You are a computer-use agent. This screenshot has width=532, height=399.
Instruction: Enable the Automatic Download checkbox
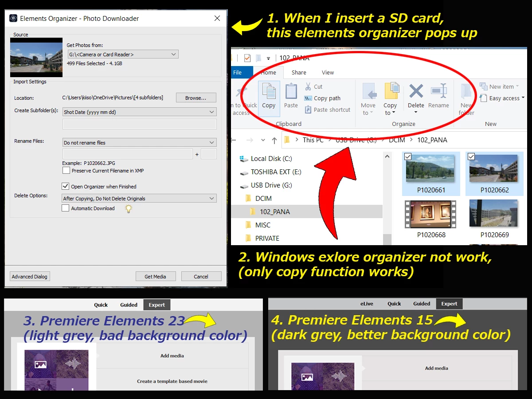point(66,208)
